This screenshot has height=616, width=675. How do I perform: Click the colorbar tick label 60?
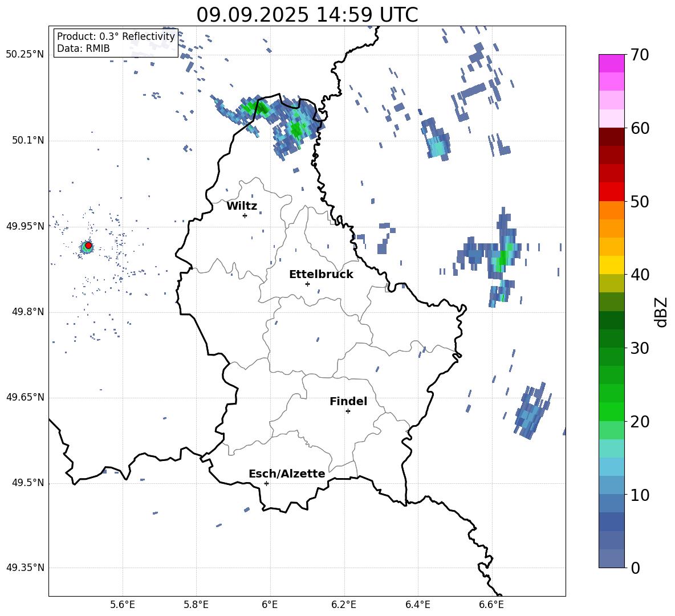(640, 128)
